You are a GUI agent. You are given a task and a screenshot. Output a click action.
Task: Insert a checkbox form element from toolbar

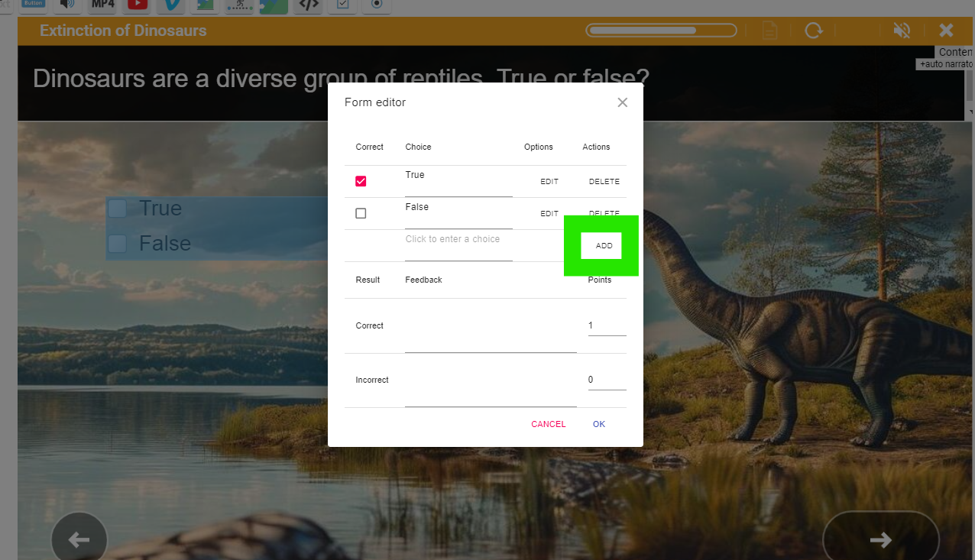(342, 5)
